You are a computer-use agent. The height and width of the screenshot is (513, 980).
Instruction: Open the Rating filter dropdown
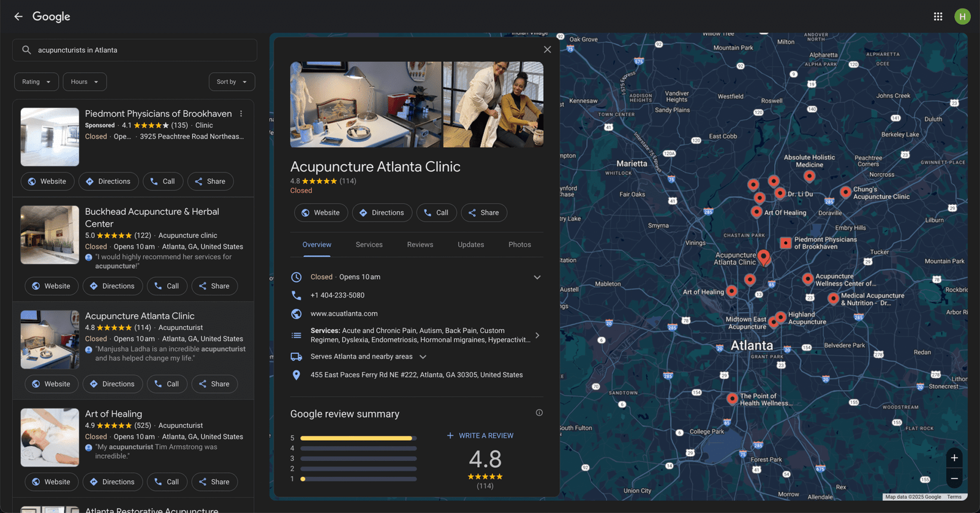point(37,82)
